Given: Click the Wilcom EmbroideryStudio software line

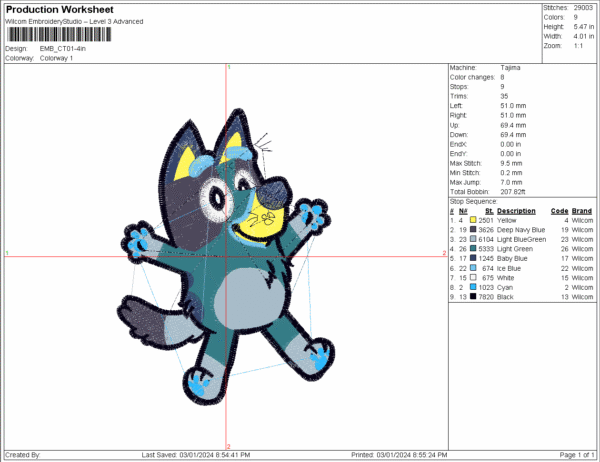Looking at the screenshot, I should pyautogui.click(x=74, y=22).
